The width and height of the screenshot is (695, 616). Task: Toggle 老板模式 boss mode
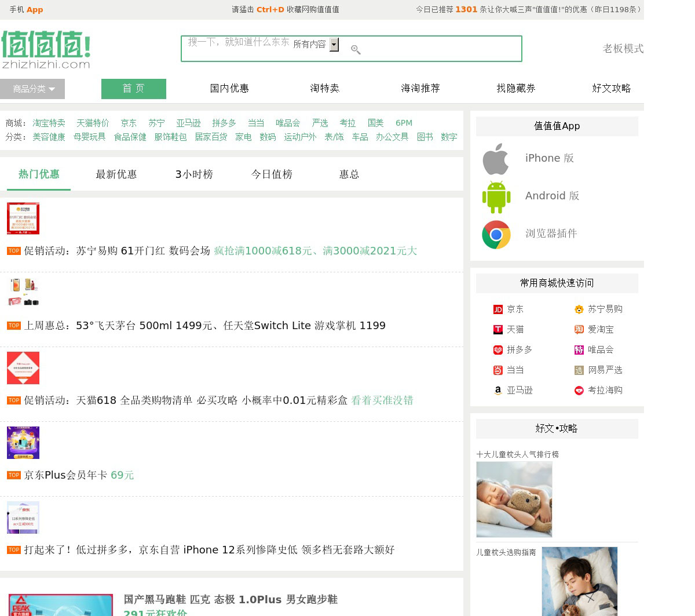pos(623,49)
